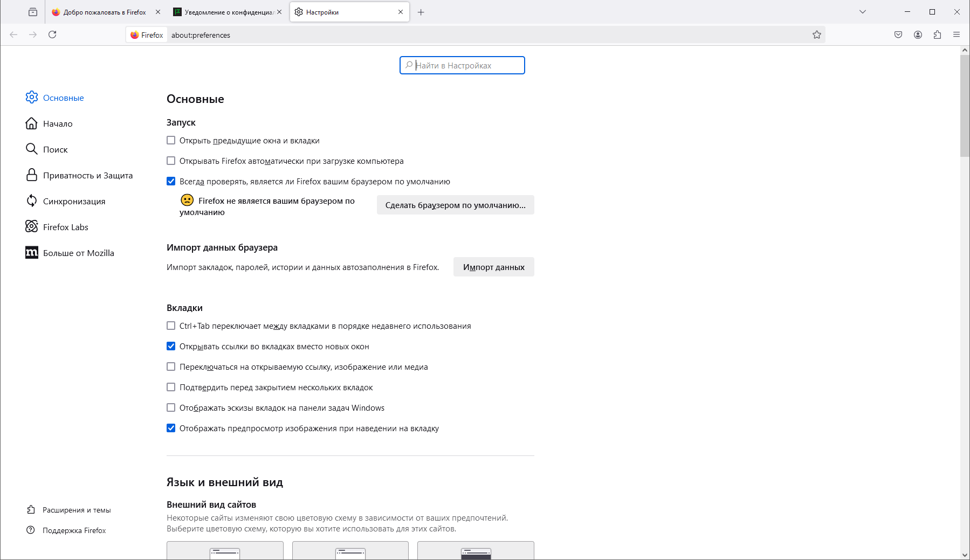Select the dark website appearance scheme thumbnail

(x=476, y=550)
